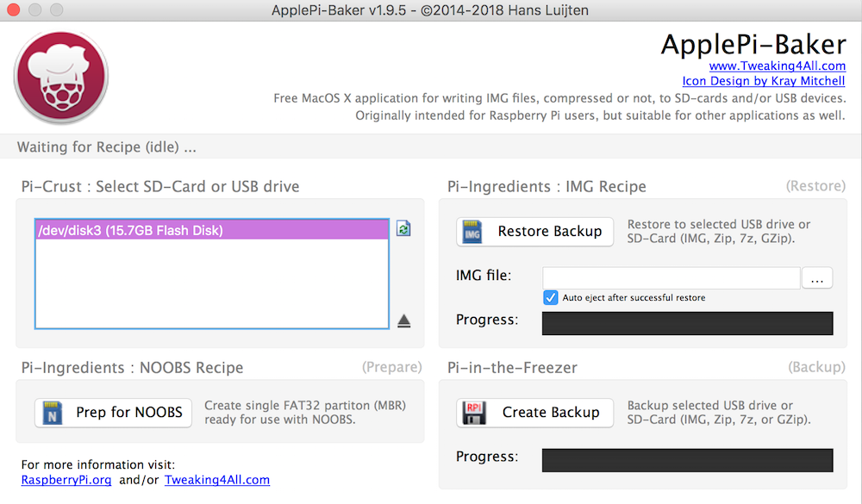Click the IMG card icon on Restore Backup
This screenshot has width=862, height=504.
472,232
